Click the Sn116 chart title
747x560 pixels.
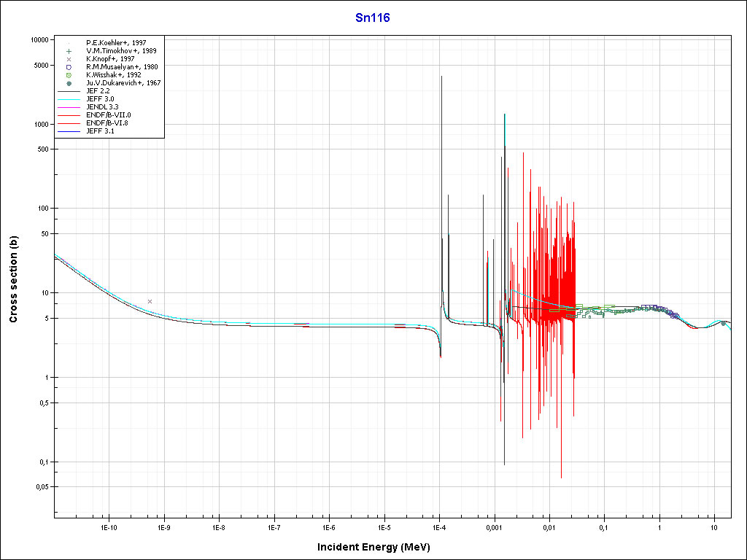pyautogui.click(x=377, y=18)
